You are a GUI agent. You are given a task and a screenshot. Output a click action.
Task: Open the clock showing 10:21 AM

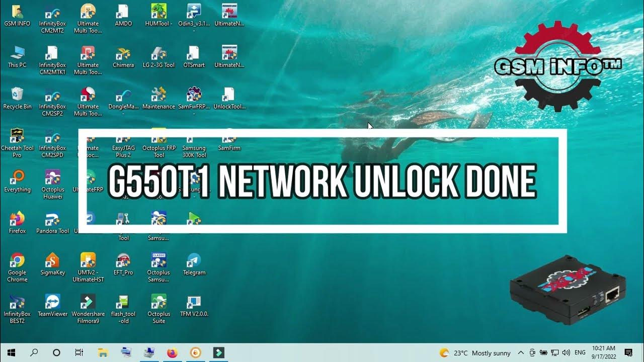coord(603,352)
